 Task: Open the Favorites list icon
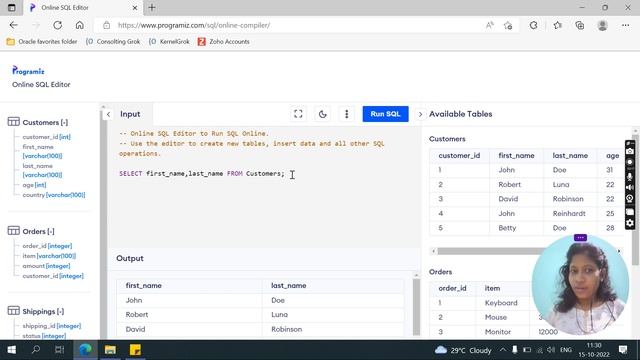(558, 25)
